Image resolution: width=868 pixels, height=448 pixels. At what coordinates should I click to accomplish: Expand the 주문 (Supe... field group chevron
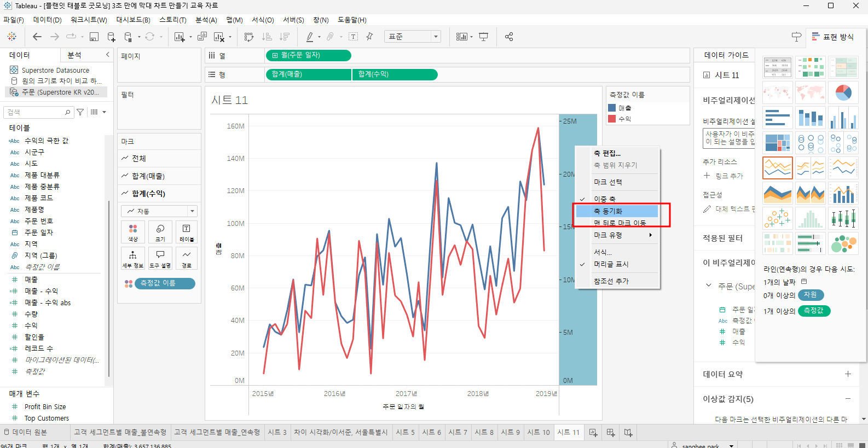709,286
